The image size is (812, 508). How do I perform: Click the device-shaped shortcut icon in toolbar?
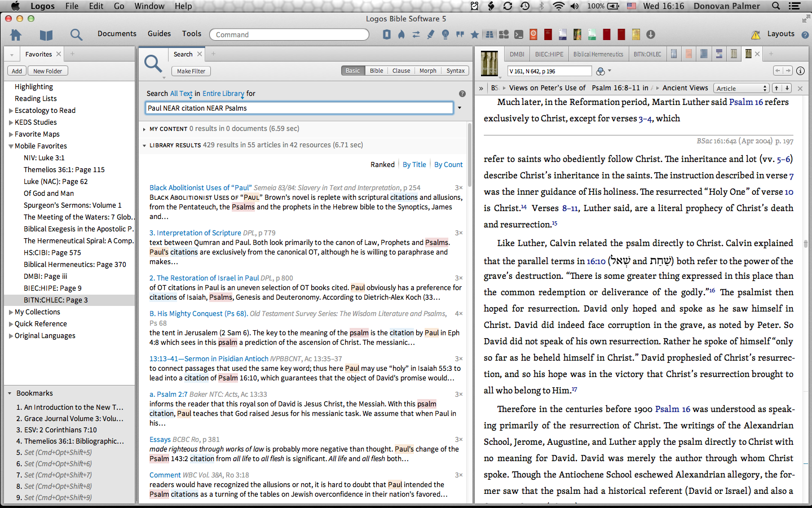pos(386,34)
